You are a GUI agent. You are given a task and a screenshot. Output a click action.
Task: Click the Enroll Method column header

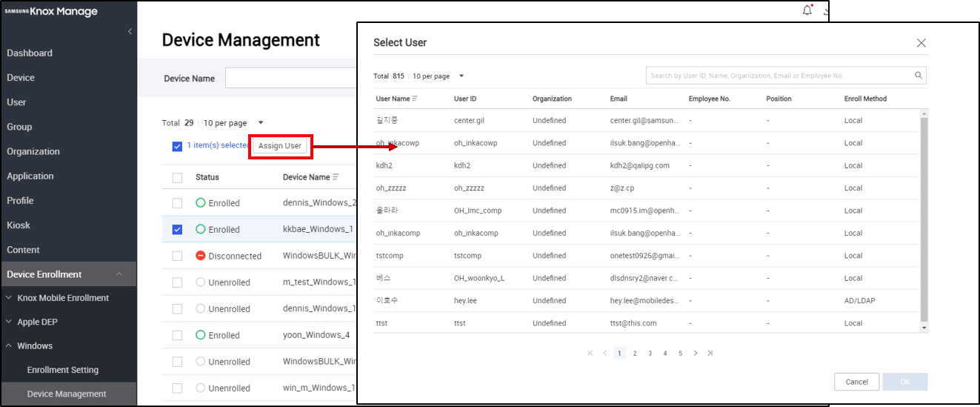pos(865,99)
